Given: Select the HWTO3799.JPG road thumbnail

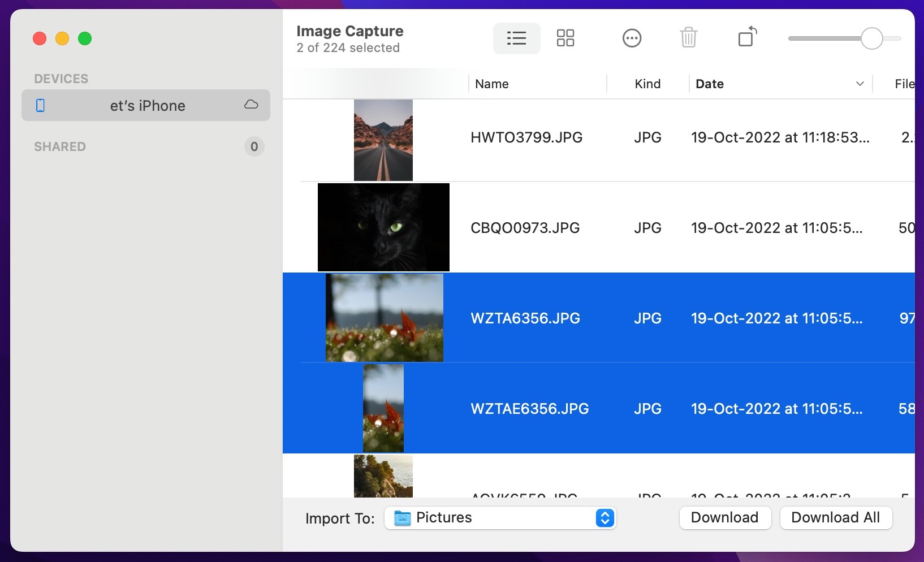Looking at the screenshot, I should tap(383, 140).
